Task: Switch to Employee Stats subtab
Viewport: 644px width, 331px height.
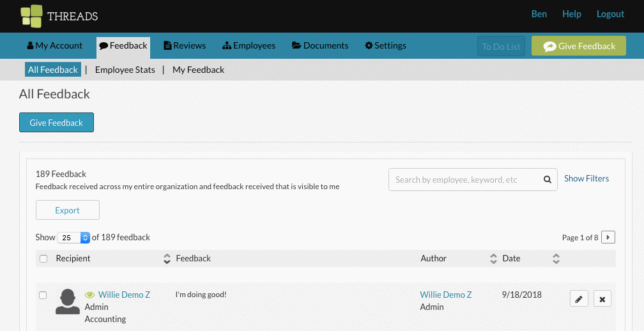Action: tap(125, 70)
